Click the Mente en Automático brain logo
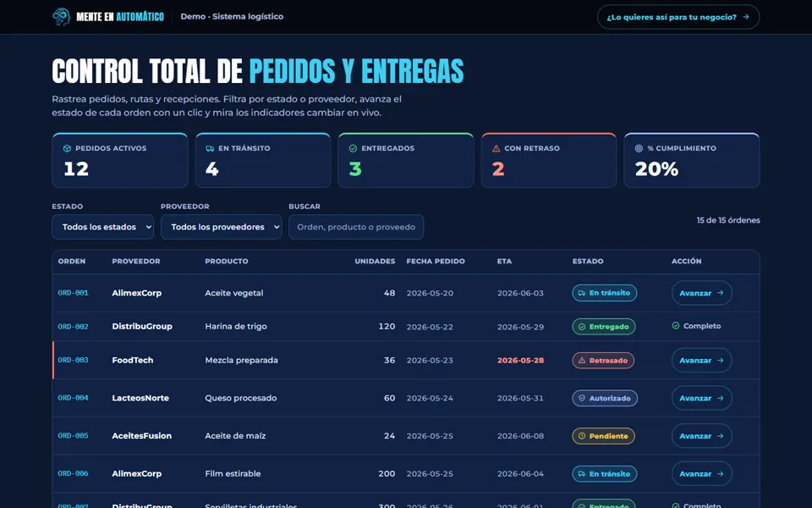The image size is (812, 508). coord(61,17)
